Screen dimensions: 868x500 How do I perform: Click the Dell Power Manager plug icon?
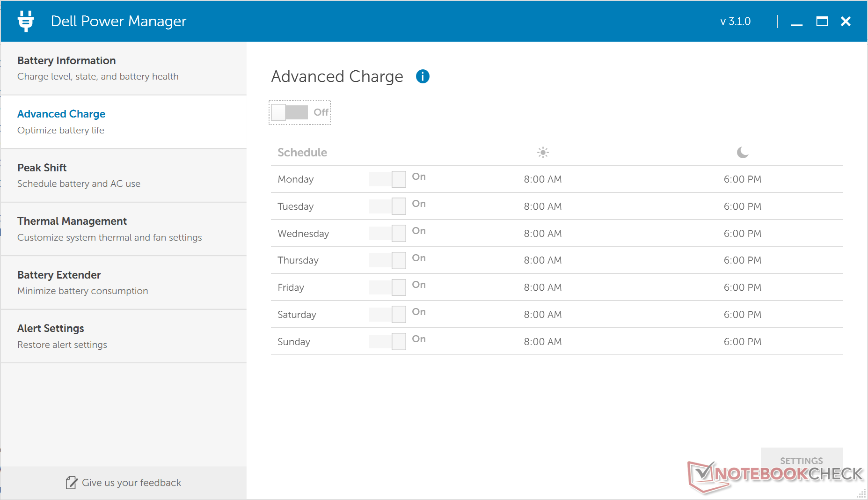pyautogui.click(x=26, y=21)
